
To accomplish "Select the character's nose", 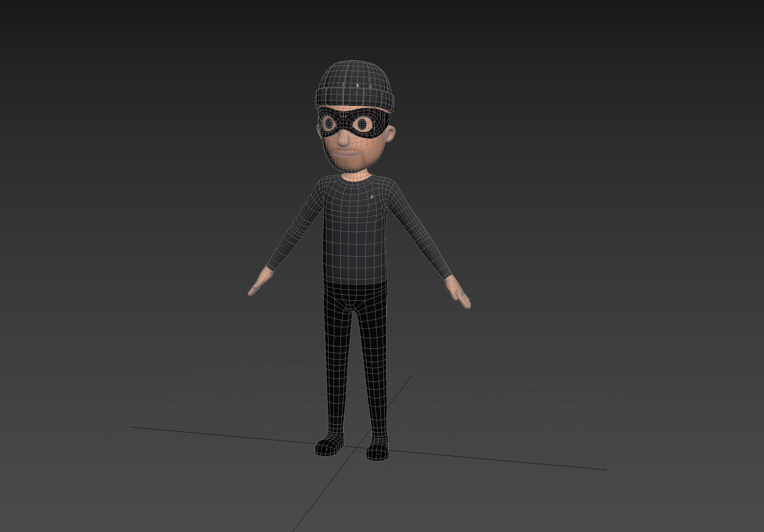I will (344, 139).
